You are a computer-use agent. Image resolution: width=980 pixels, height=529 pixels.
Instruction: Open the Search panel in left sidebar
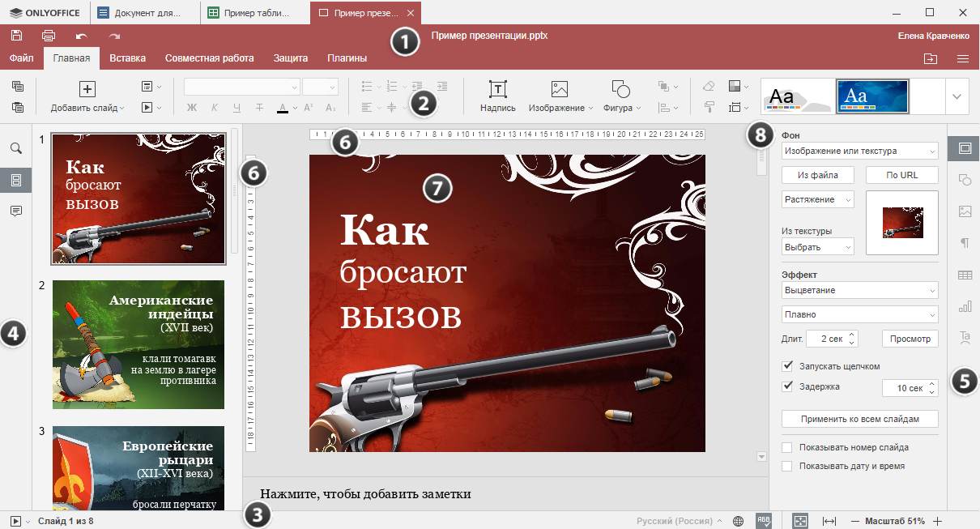click(16, 148)
